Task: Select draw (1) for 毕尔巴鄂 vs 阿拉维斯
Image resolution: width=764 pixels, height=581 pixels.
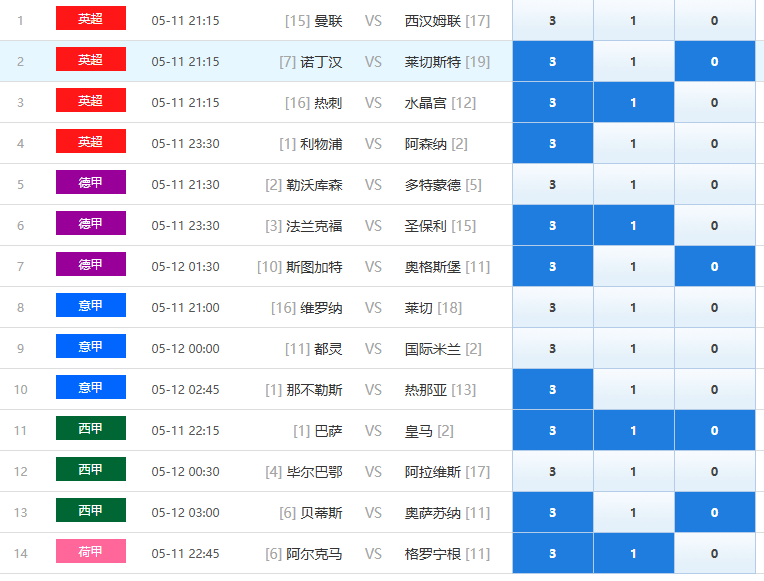Action: click(x=633, y=471)
